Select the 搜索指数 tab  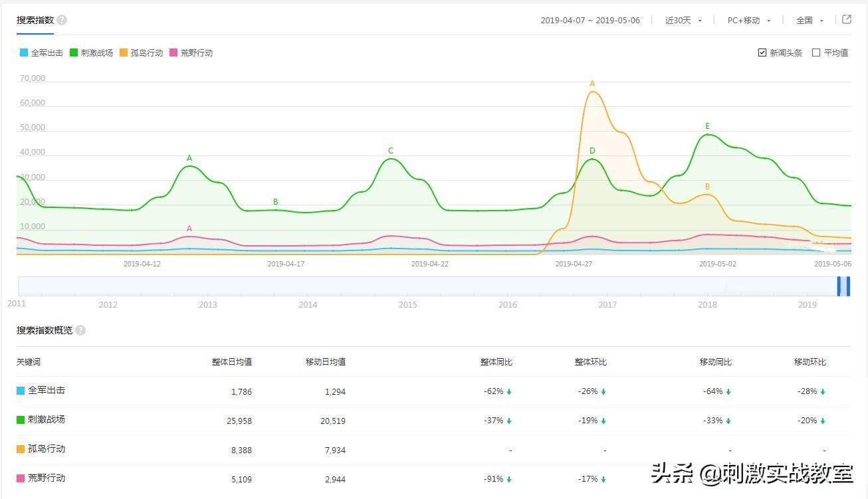tap(35, 20)
